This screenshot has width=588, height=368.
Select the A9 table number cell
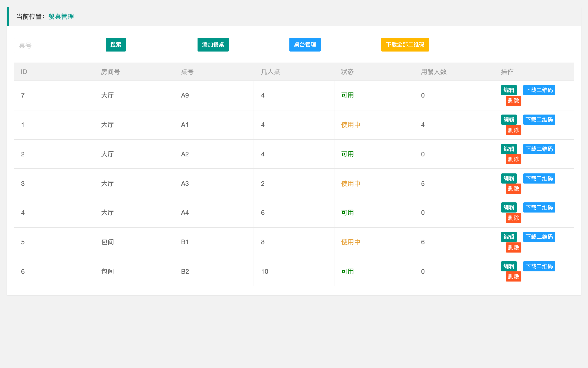pos(214,95)
